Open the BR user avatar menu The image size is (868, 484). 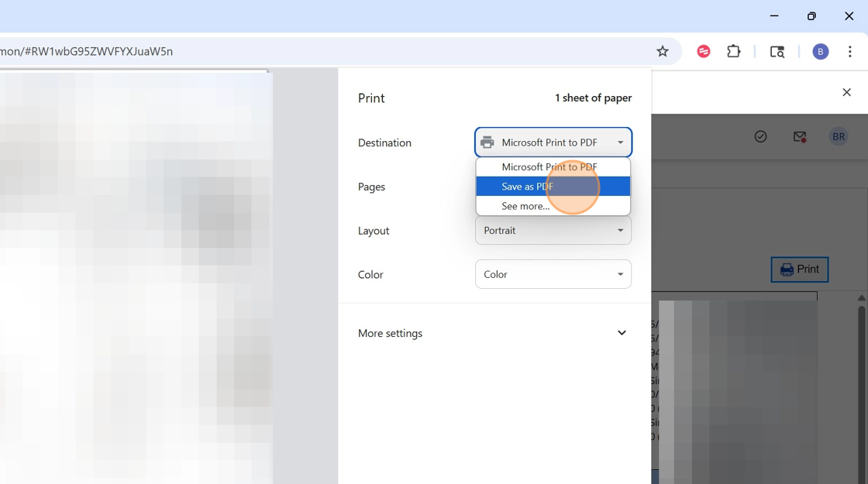839,136
